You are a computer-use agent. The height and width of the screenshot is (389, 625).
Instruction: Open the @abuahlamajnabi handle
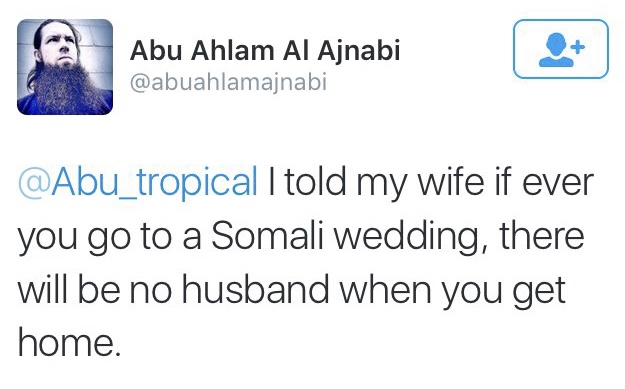228,83
